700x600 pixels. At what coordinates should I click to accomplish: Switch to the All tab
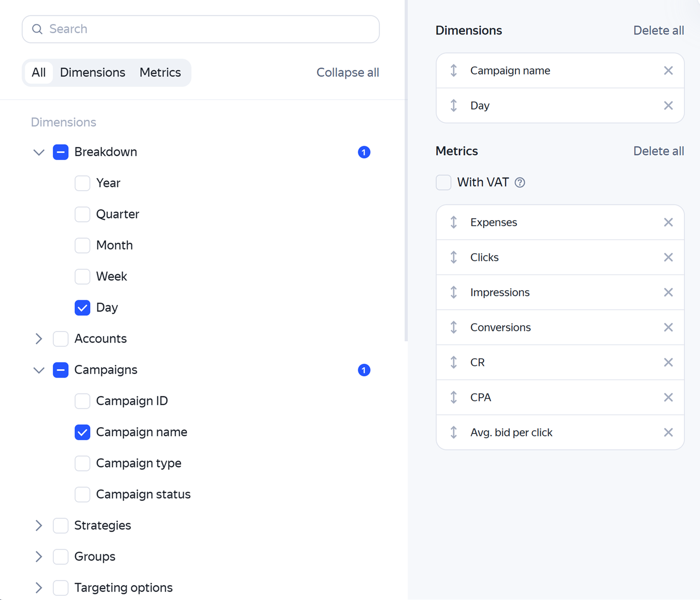tap(39, 72)
